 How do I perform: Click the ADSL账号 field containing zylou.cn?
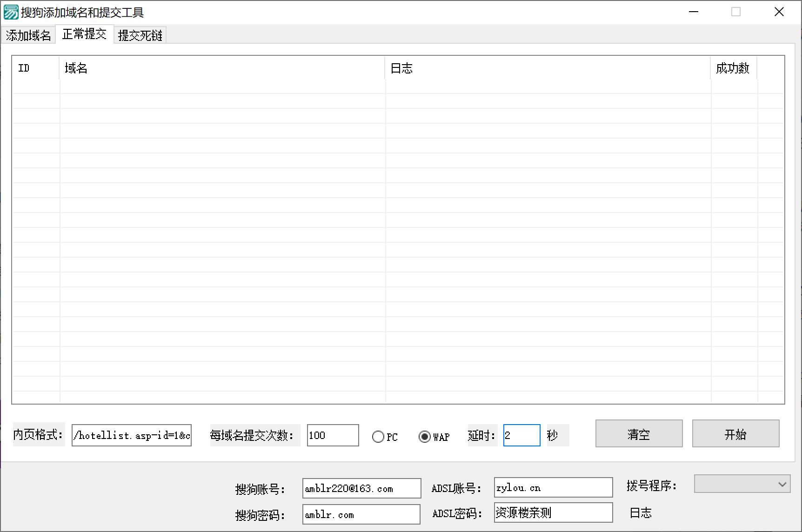[x=553, y=487]
